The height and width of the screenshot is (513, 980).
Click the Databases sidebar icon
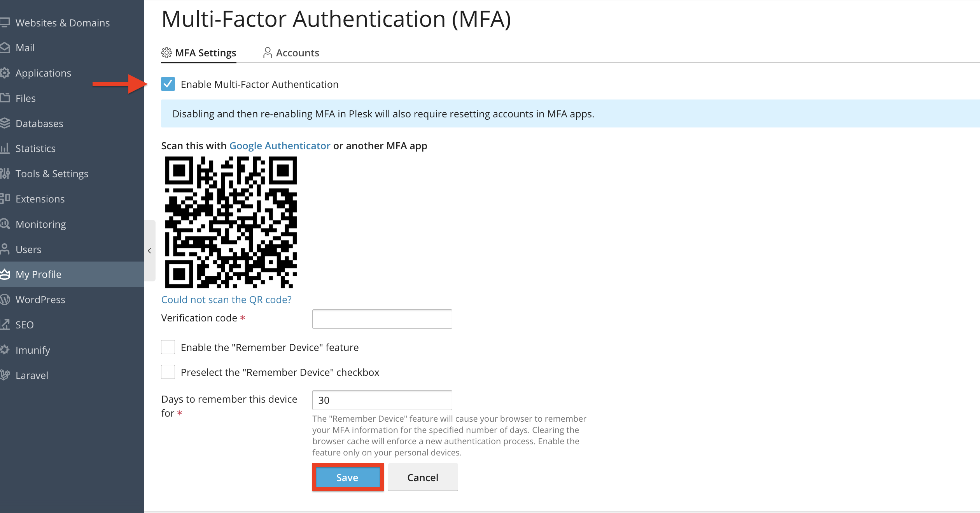[x=5, y=123]
